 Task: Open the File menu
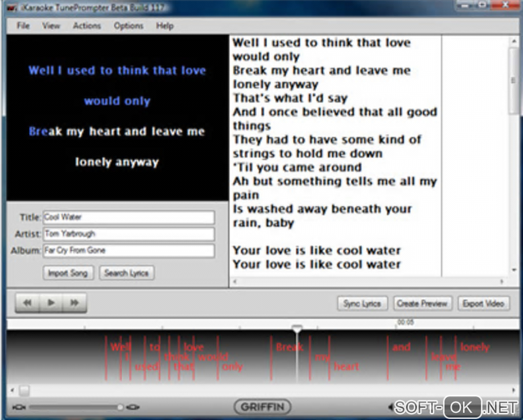(x=23, y=26)
